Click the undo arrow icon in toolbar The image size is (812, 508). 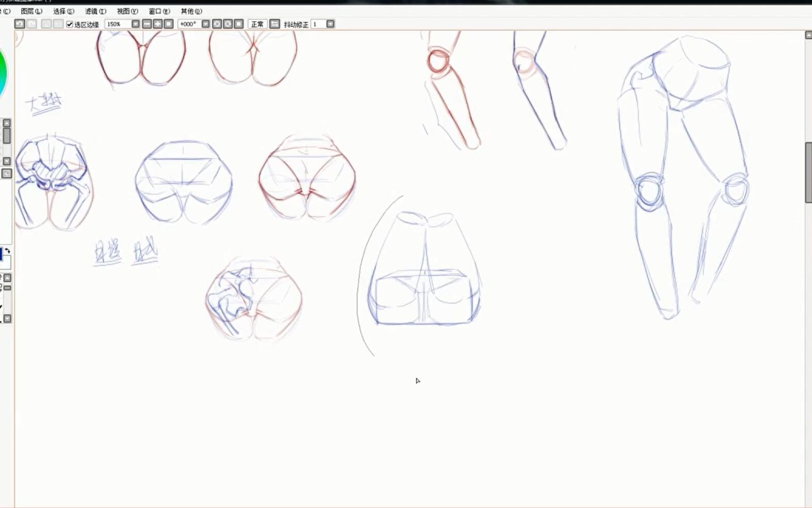tap(20, 24)
